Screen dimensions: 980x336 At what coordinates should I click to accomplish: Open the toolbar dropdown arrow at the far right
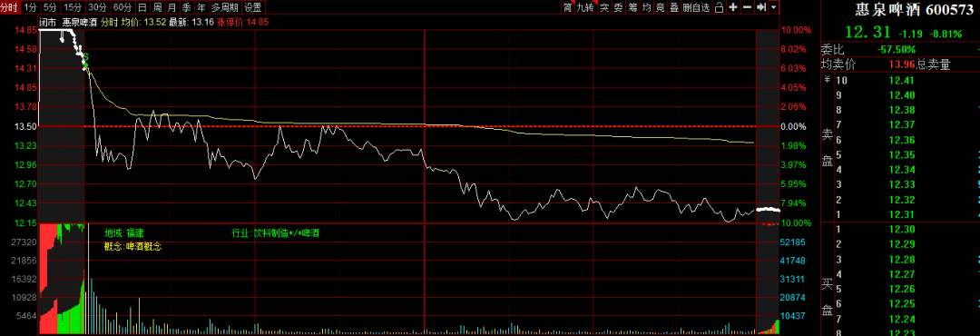pos(774,7)
